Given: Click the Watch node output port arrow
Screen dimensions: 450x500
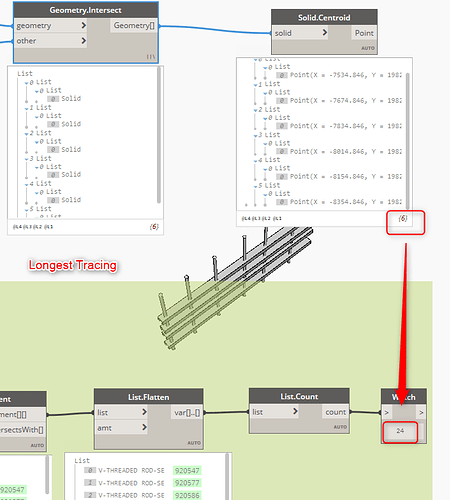Looking at the screenshot, I should (x=421, y=412).
